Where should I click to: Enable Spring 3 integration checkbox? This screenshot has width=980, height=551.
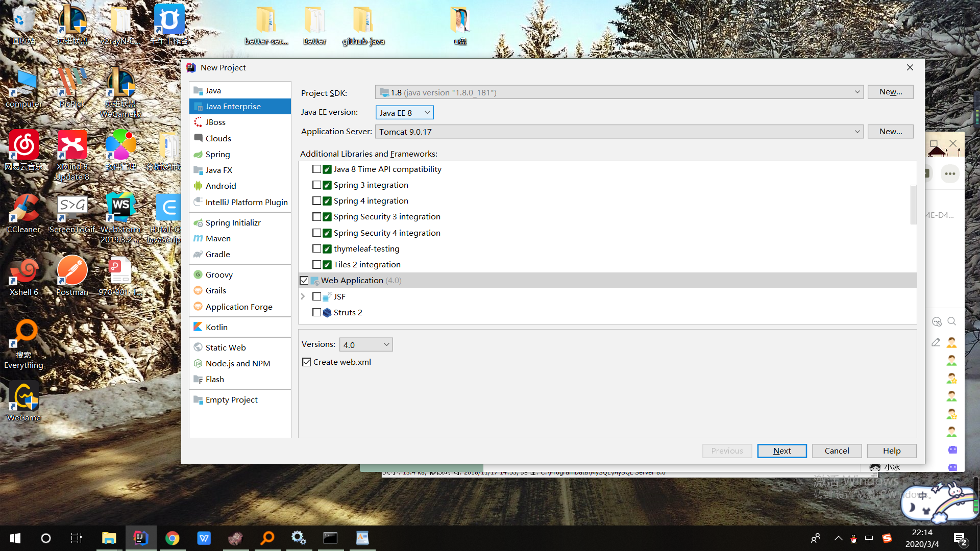click(x=316, y=185)
